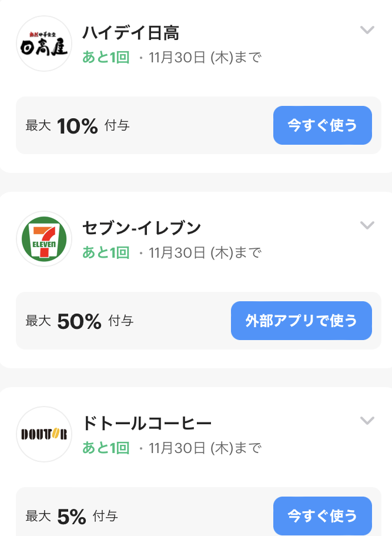Viewport: 392px width, 536px height.
Task: Open the ドトールコーヒー title text
Action: point(147,424)
